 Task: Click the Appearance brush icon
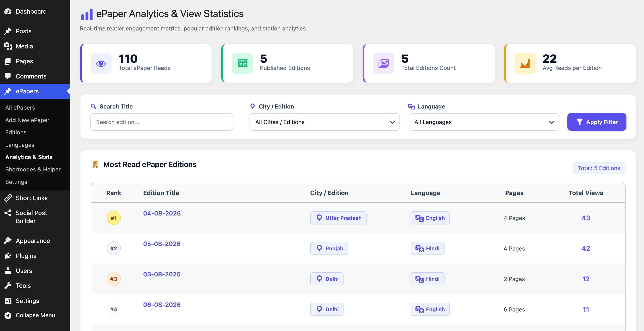pyautogui.click(x=8, y=241)
